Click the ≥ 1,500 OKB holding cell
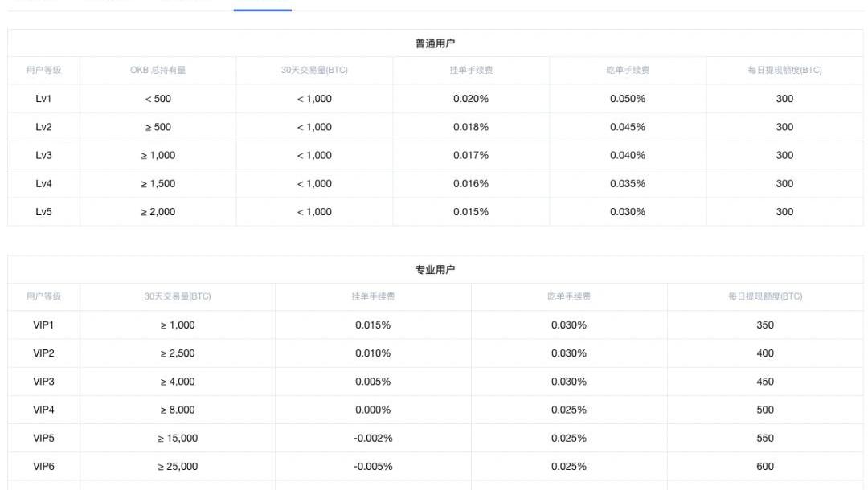This screenshot has width=868, height=490. (x=158, y=184)
